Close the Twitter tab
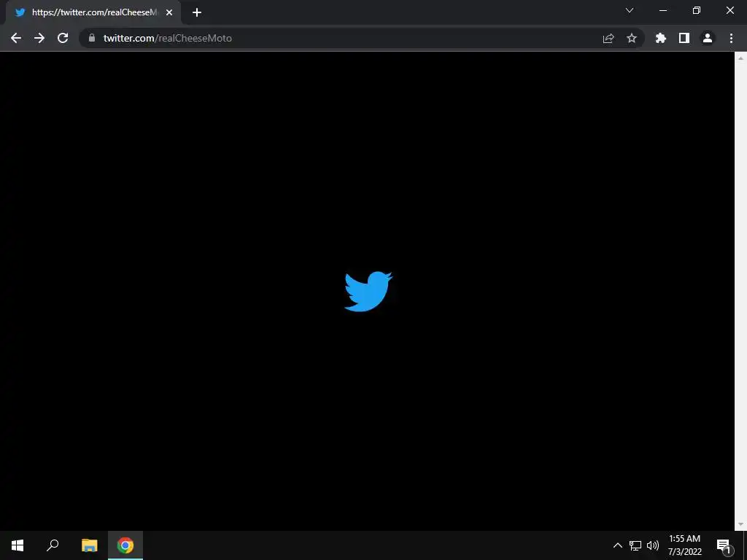Viewport: 747px width, 560px height. pyautogui.click(x=169, y=12)
